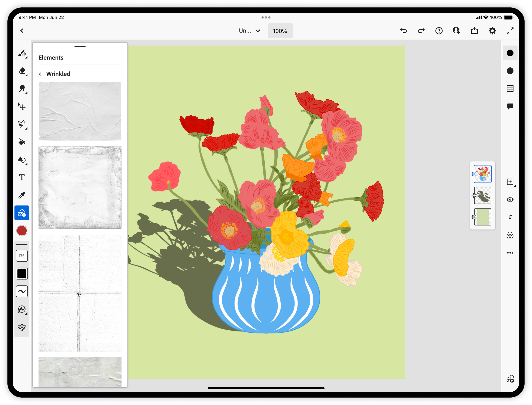The height and width of the screenshot is (405, 532).
Task: Open the Shapes tool
Action: (x=22, y=160)
